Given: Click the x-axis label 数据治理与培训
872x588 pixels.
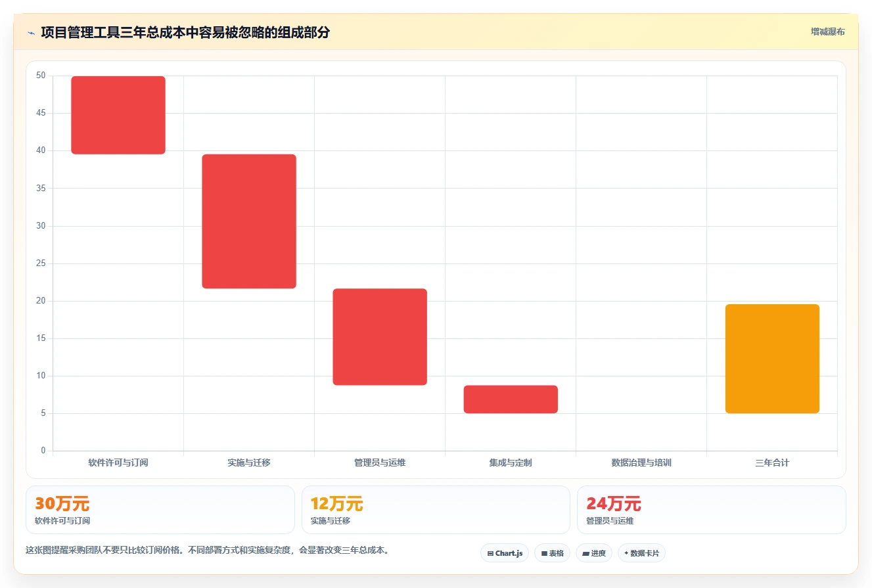Looking at the screenshot, I should tap(641, 463).
